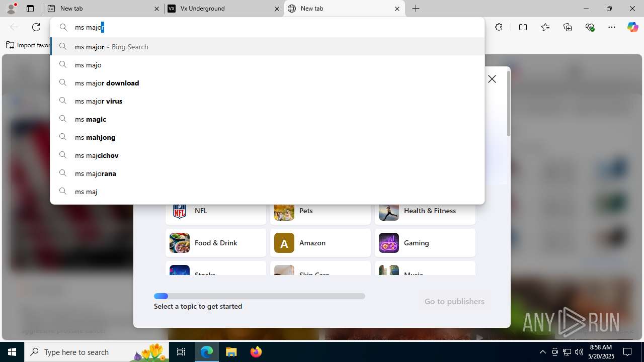Open the volume control tray icon

pos(579,352)
